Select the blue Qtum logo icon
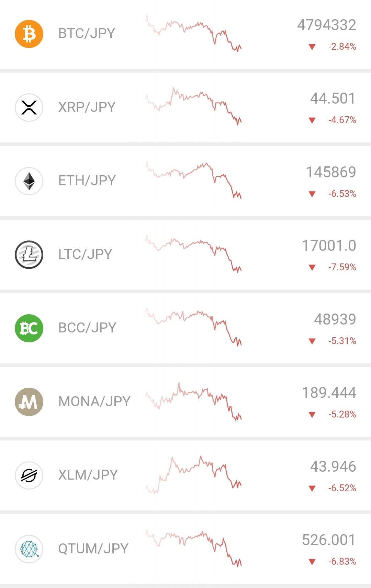This screenshot has height=588, width=371. coord(29,549)
